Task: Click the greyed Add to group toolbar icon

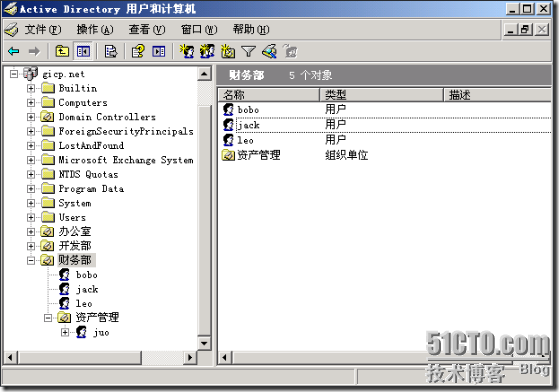Action: [x=290, y=51]
